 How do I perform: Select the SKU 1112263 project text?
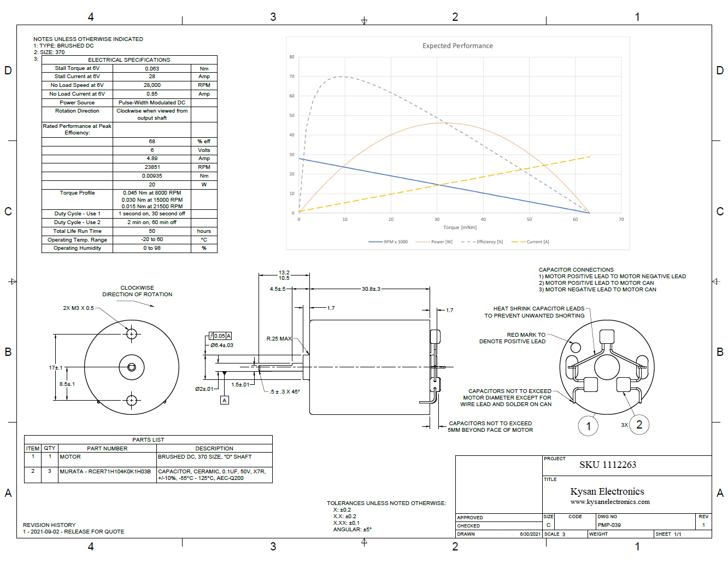607,465
